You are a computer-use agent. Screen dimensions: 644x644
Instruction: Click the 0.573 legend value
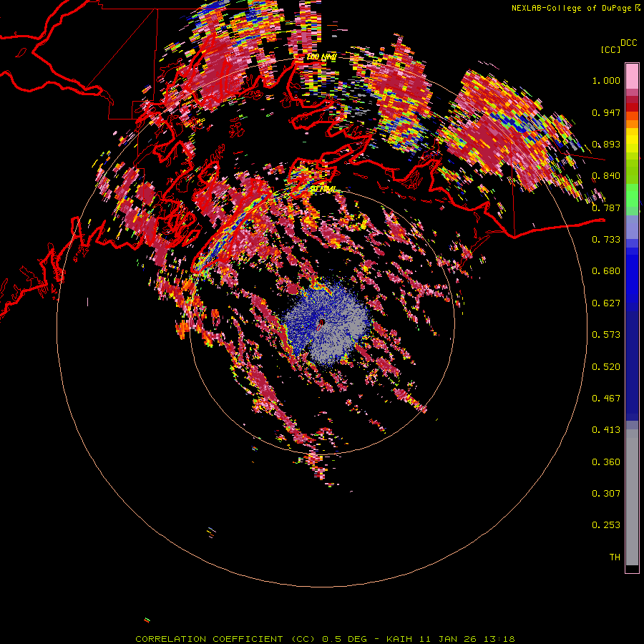(606, 335)
